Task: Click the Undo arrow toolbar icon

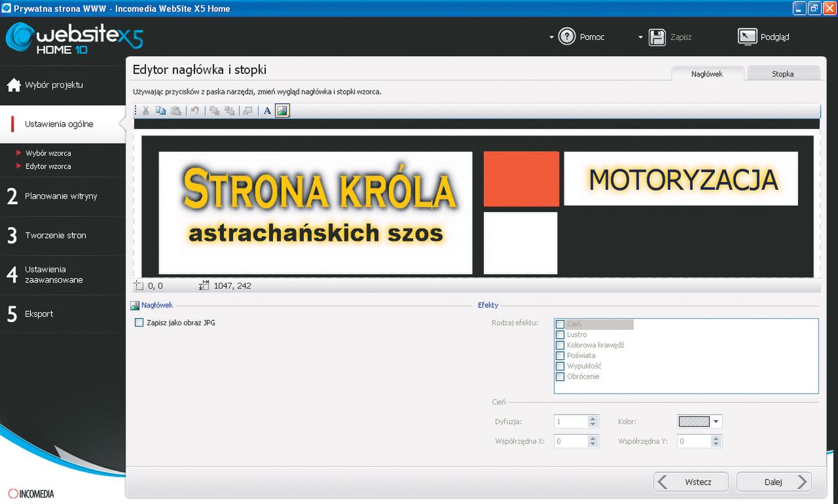Action: pos(195,111)
